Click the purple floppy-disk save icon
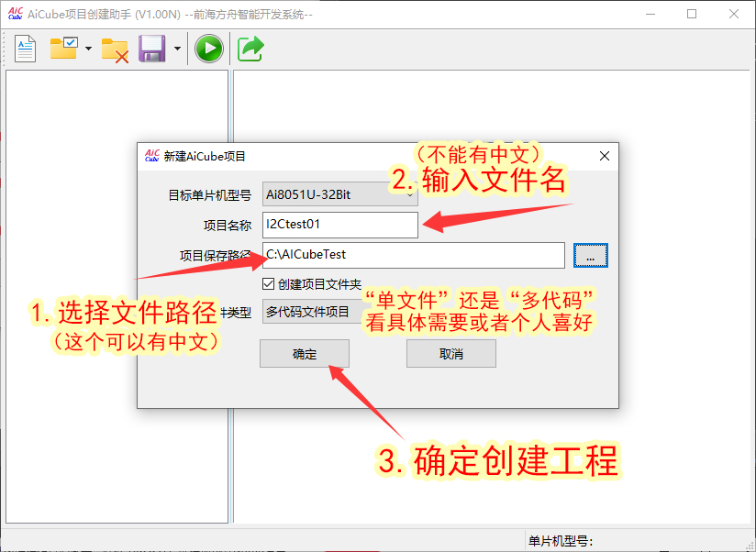The width and height of the screenshot is (756, 552). tap(152, 49)
